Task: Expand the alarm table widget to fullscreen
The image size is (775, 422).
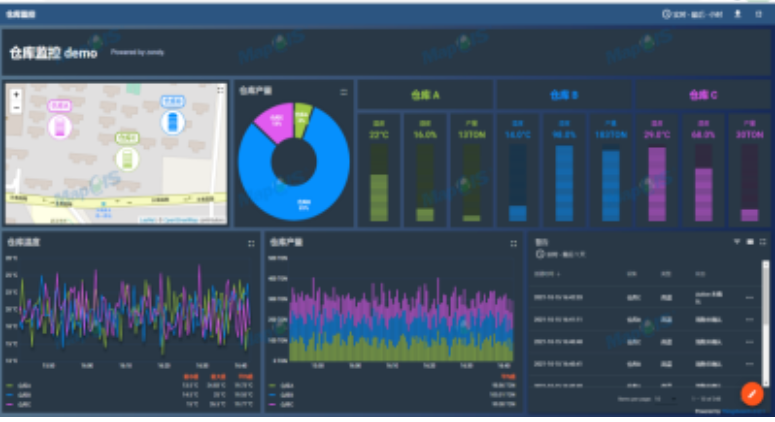Action: point(763,242)
